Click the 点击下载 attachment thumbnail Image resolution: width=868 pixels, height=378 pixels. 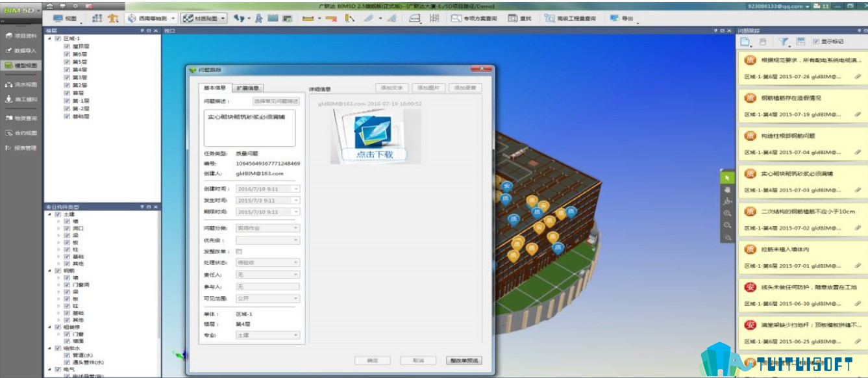(374, 136)
